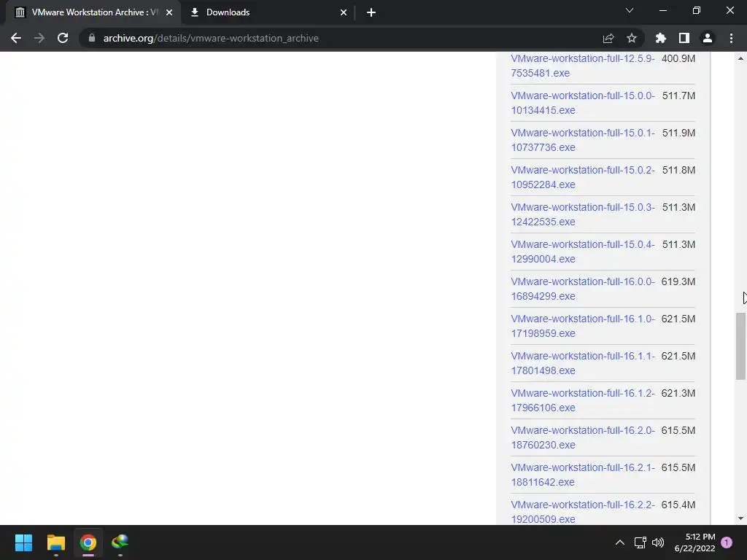
Task: Open Chrome three-dot menu
Action: [731, 38]
